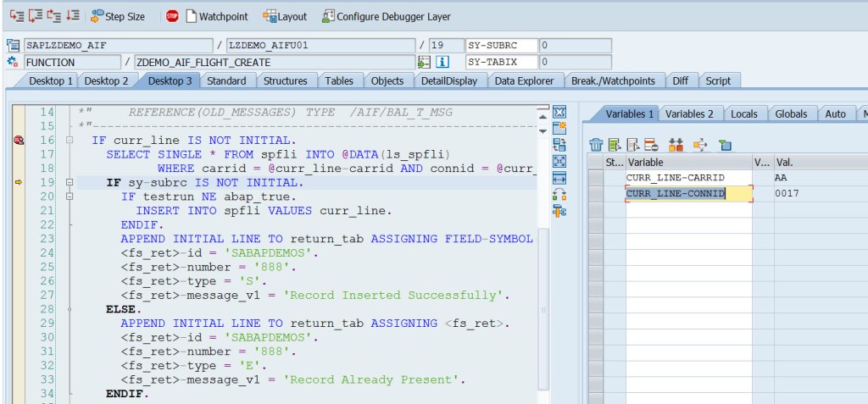
Task: Click the source editor scroll-down arrow
Action: 543,131
